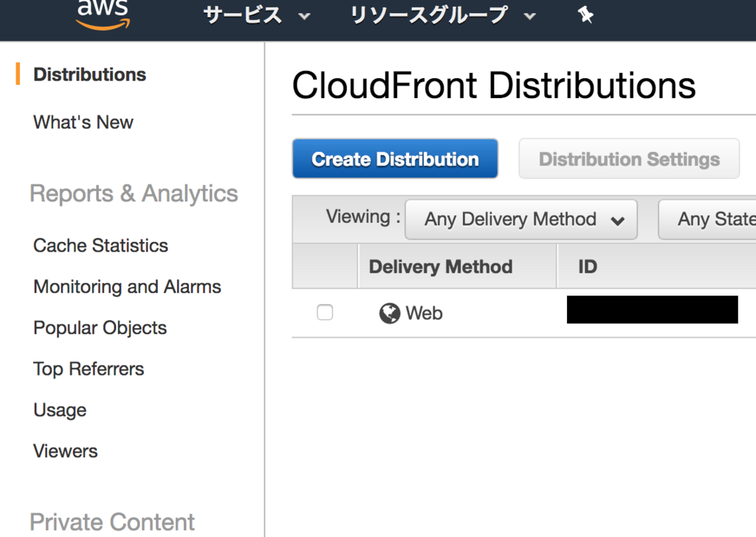The width and height of the screenshot is (756, 537).
Task: Go to Cache Statistics report
Action: tap(100, 246)
